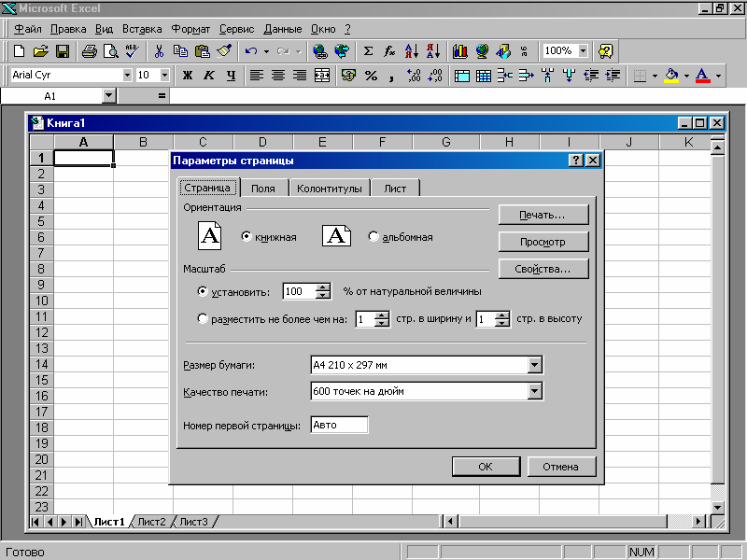Screen dimensions: 747x560
Task: Click the Copy icon
Action: (x=180, y=51)
